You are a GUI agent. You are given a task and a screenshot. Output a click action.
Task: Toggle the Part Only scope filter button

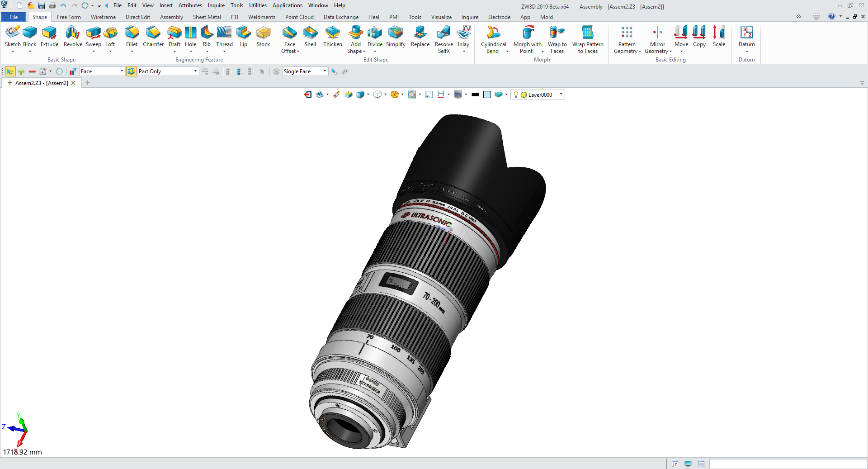[131, 71]
